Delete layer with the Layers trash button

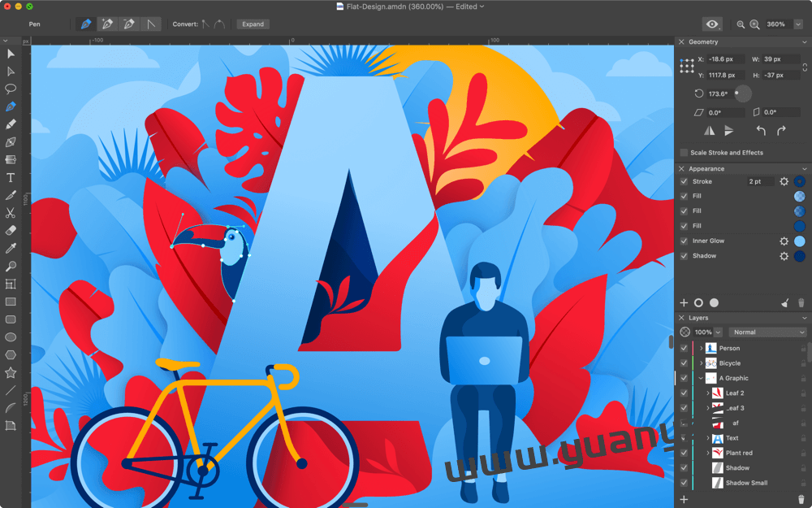coord(801,499)
